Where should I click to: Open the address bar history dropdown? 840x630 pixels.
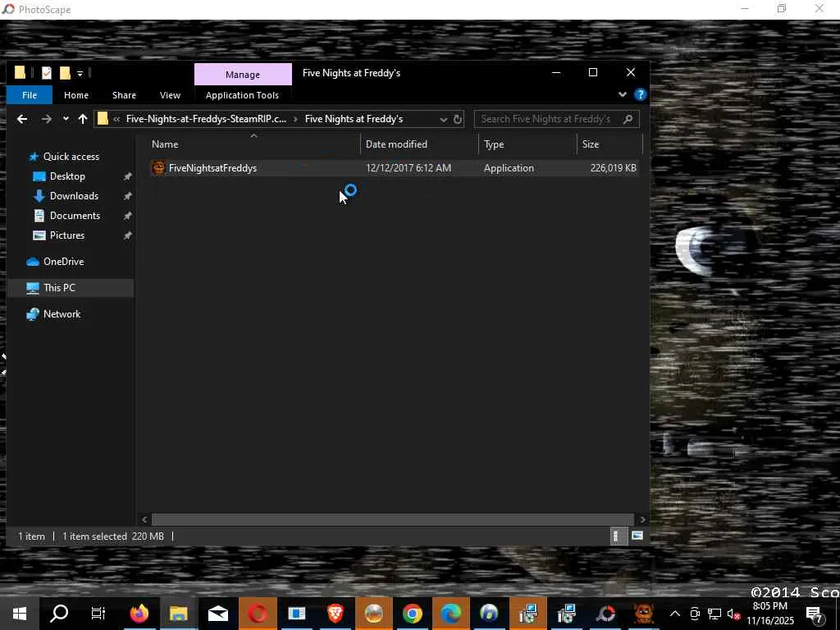point(443,120)
